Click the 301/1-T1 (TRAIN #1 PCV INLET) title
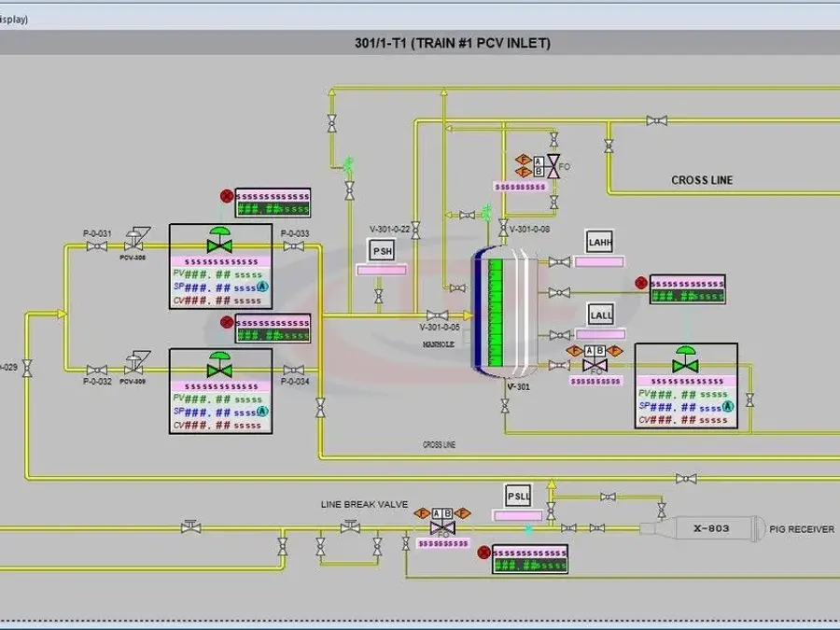840x630 pixels. tap(453, 43)
